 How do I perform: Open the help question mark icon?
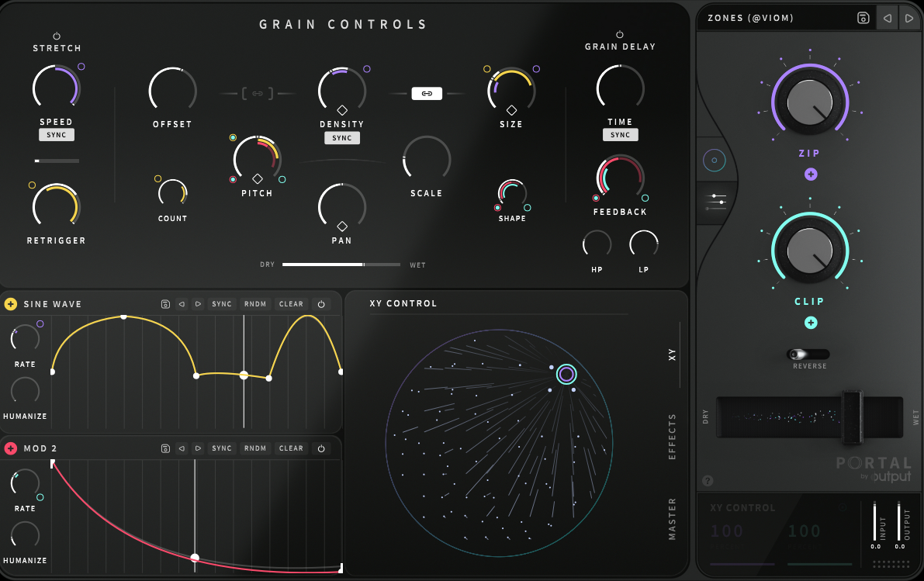tap(707, 481)
